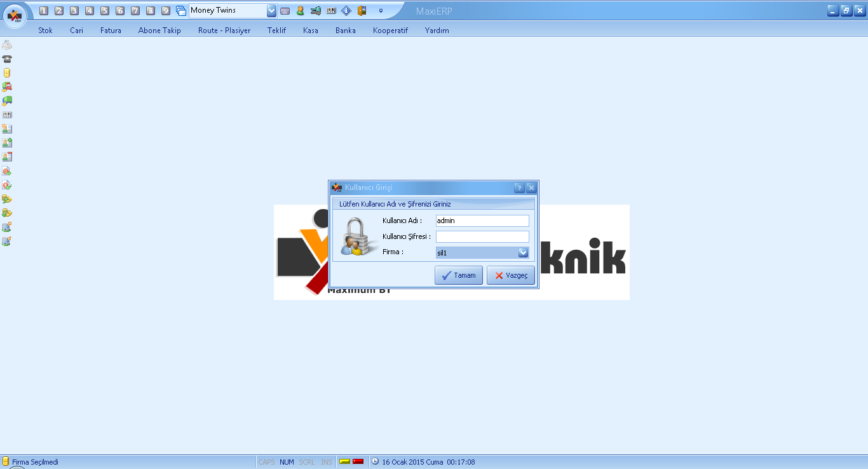Expand the quick-access toolbar customize arrow
The image size is (868, 469).
[x=381, y=11]
